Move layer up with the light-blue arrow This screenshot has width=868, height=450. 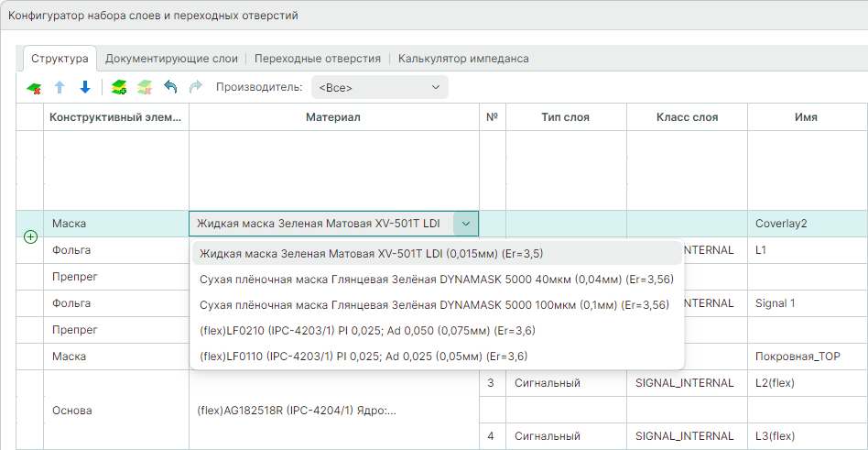(x=60, y=88)
